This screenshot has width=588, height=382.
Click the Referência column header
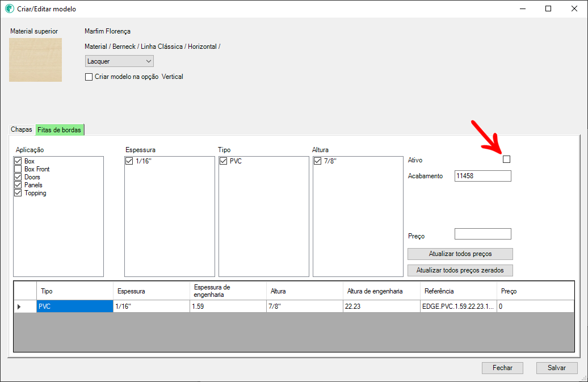coord(458,291)
